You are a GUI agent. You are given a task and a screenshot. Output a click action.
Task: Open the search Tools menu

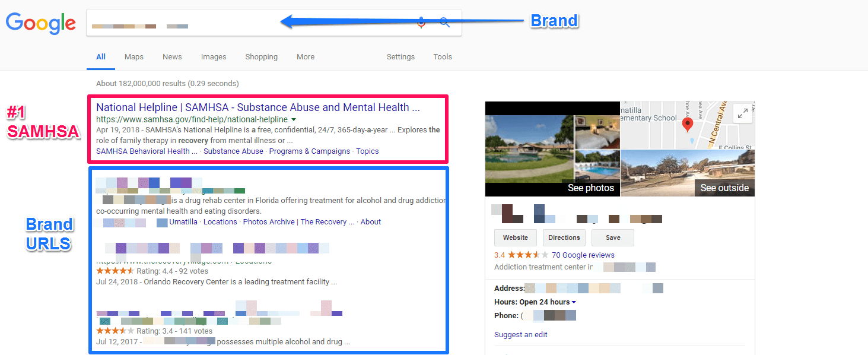coord(443,57)
